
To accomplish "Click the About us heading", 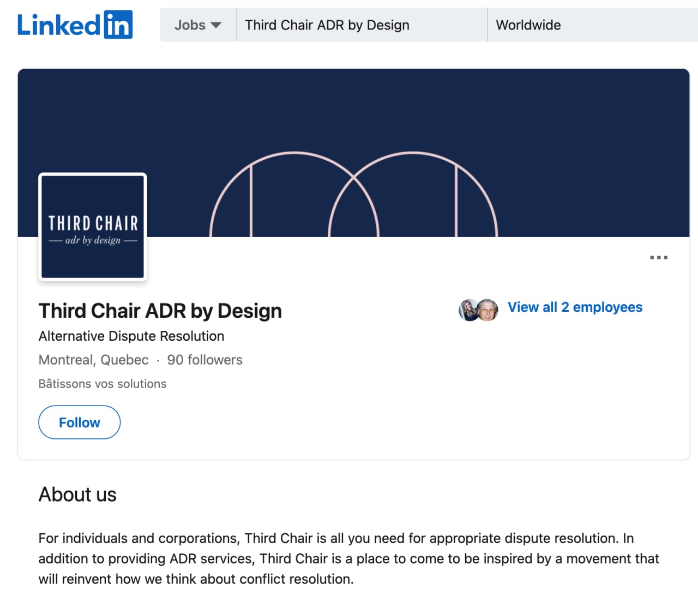I will click(x=77, y=494).
